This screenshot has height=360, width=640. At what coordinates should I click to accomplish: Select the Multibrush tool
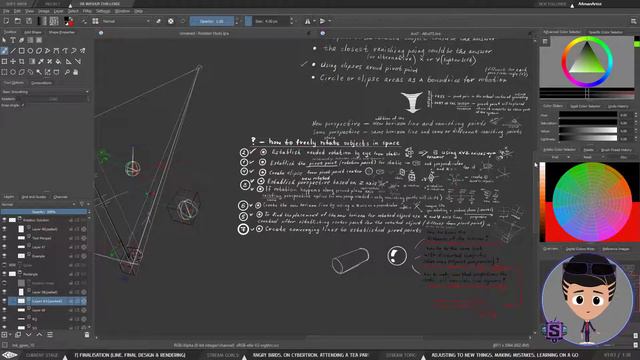click(x=83, y=51)
